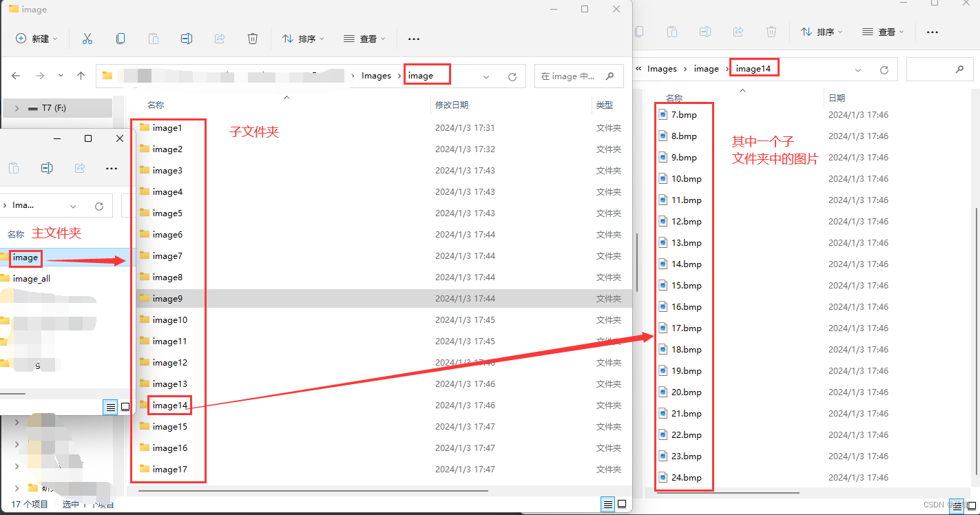
Task: Click the Rename icon in image window toolbar
Action: point(187,39)
